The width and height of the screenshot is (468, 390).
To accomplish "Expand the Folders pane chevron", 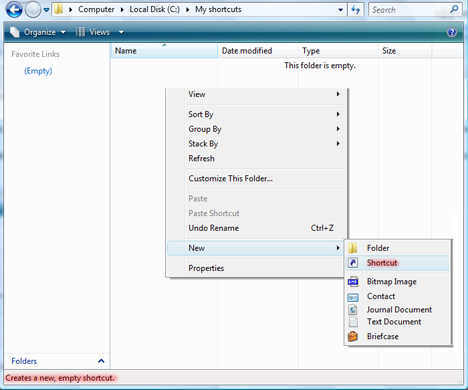I will [x=101, y=361].
